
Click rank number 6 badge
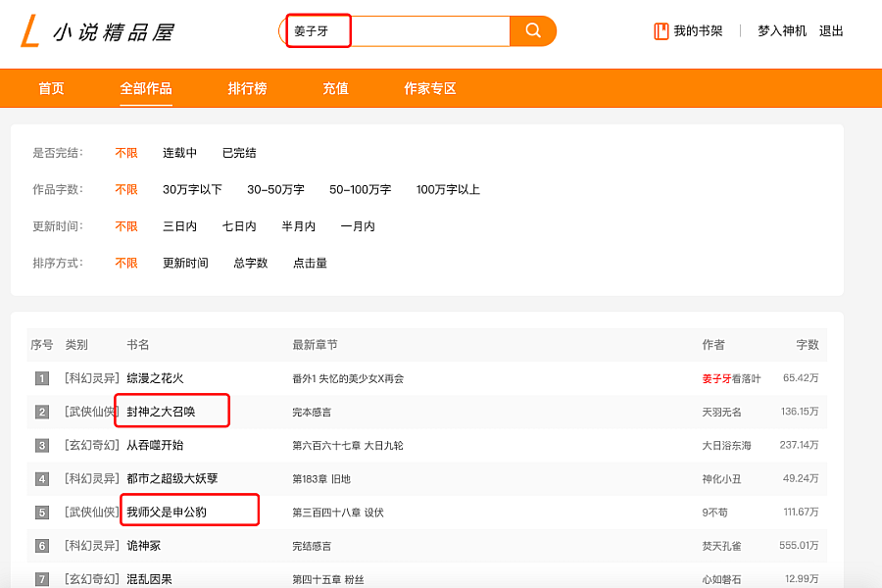click(x=41, y=546)
